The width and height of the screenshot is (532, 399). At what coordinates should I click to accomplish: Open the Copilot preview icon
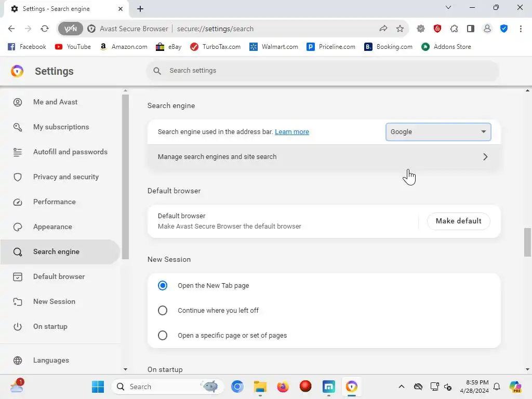tap(515, 387)
